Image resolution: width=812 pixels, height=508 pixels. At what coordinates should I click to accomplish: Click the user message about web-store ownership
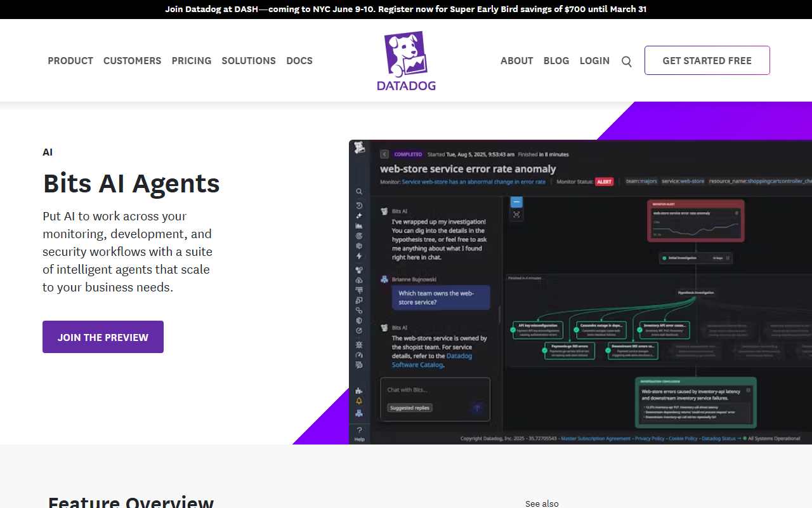440,297
